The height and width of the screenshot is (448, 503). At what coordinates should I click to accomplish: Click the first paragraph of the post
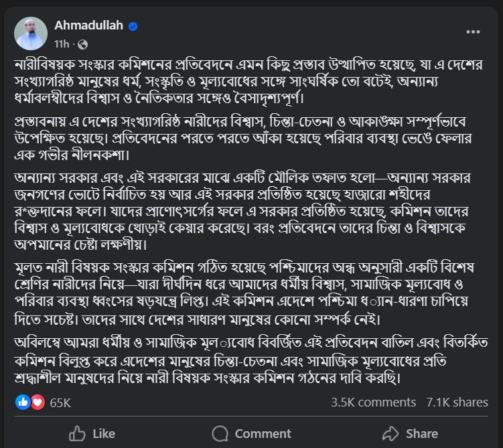[248, 82]
